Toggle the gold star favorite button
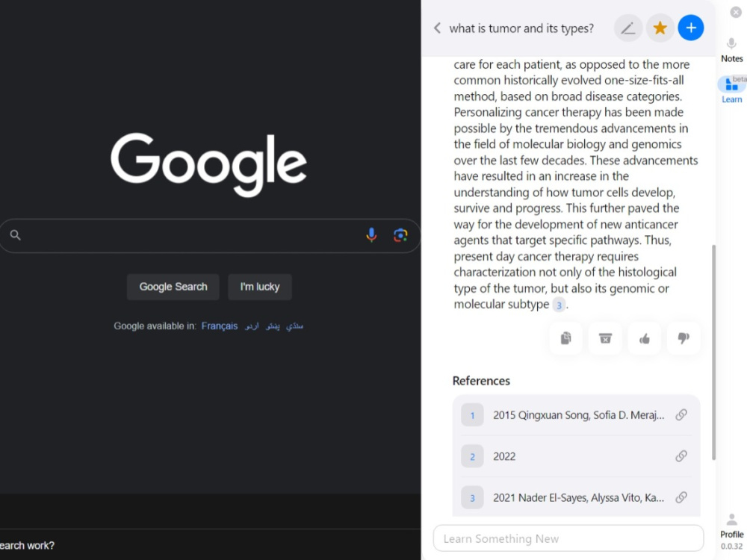The image size is (747, 560). point(660,28)
